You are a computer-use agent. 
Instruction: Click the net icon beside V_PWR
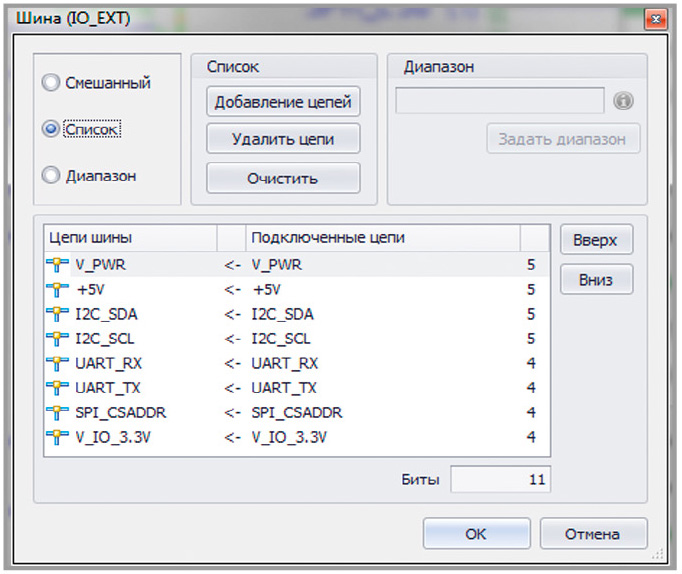click(x=57, y=264)
